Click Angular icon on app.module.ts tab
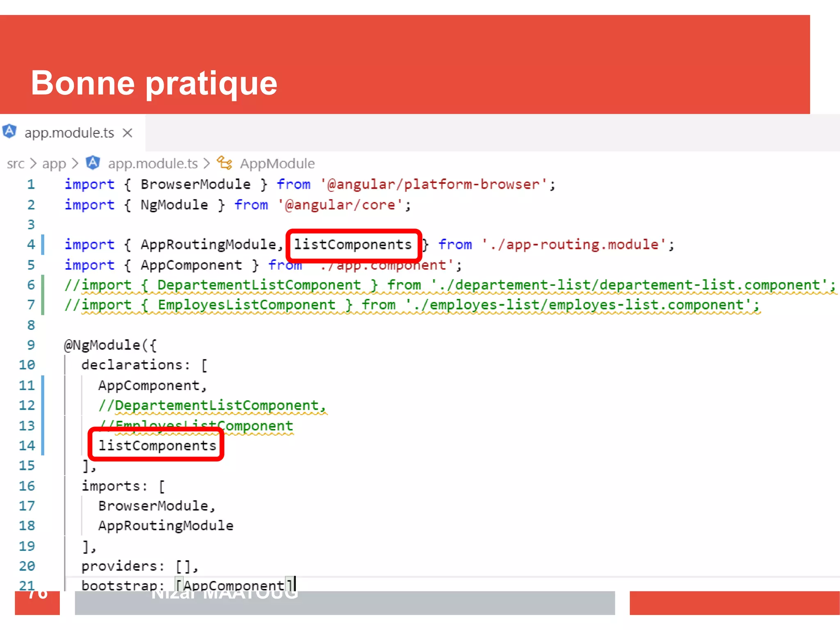Screen dimensions: 840x630 click(9, 132)
